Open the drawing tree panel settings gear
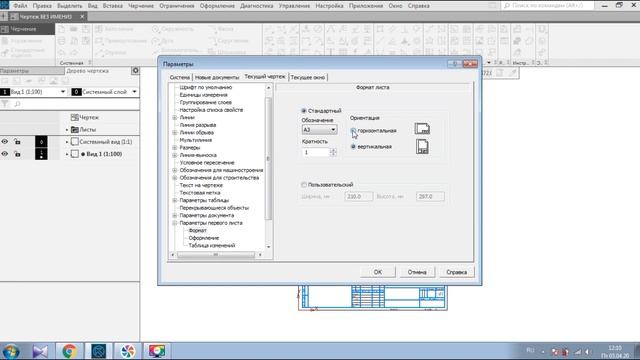Viewport: 640px width, 360px height. pos(136,71)
